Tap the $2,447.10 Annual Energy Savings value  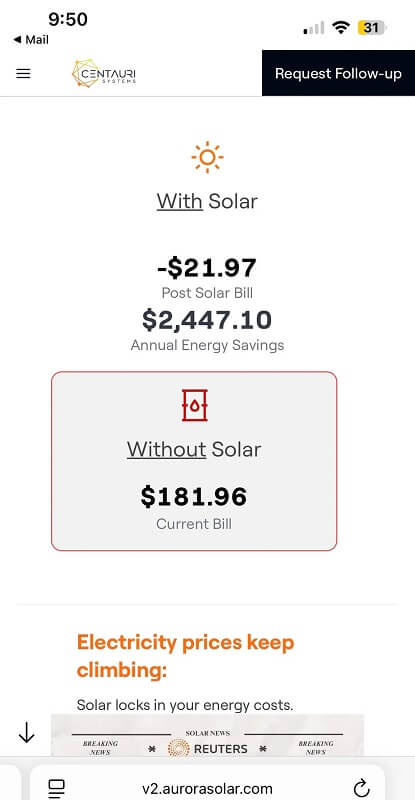pyautogui.click(x=207, y=320)
